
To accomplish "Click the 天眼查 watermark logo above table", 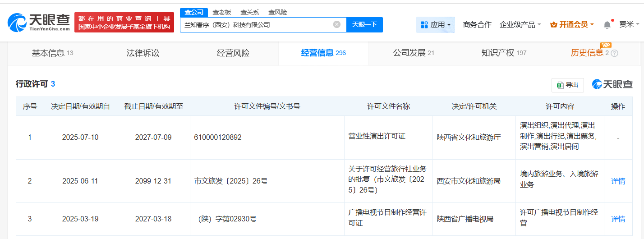I will coord(612,84).
